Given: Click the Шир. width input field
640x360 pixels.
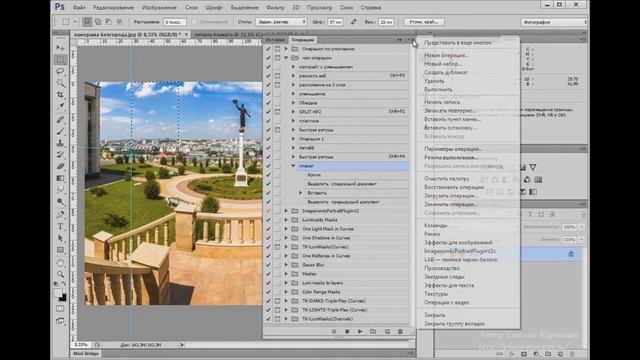Looking at the screenshot, I should [x=336, y=22].
